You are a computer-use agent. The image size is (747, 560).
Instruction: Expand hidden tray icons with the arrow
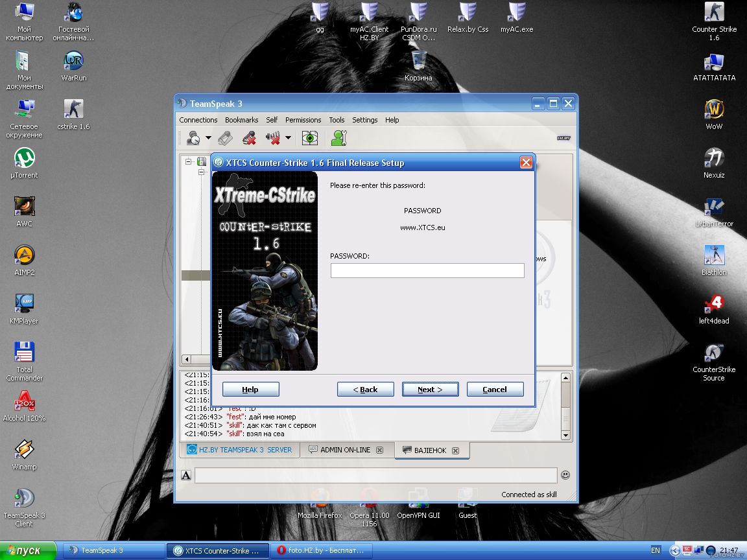point(674,550)
